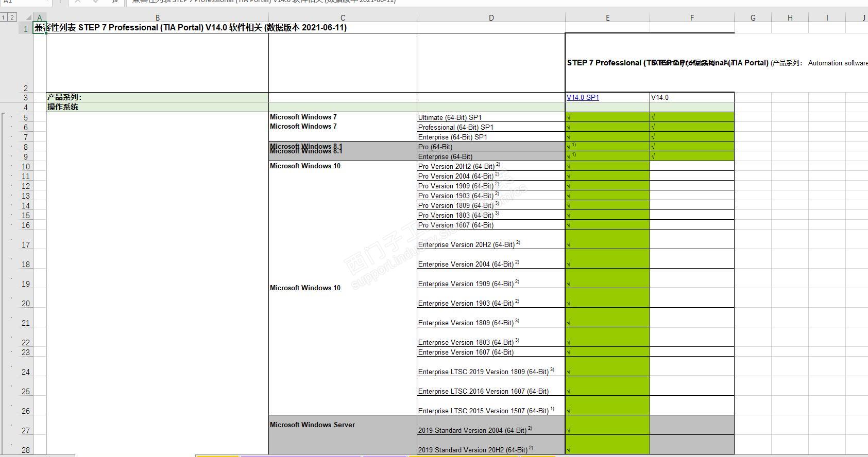The width and height of the screenshot is (868, 457).
Task: Select "2019 Standard Version 2004 (64-Bit)" cell
Action: [491, 425]
